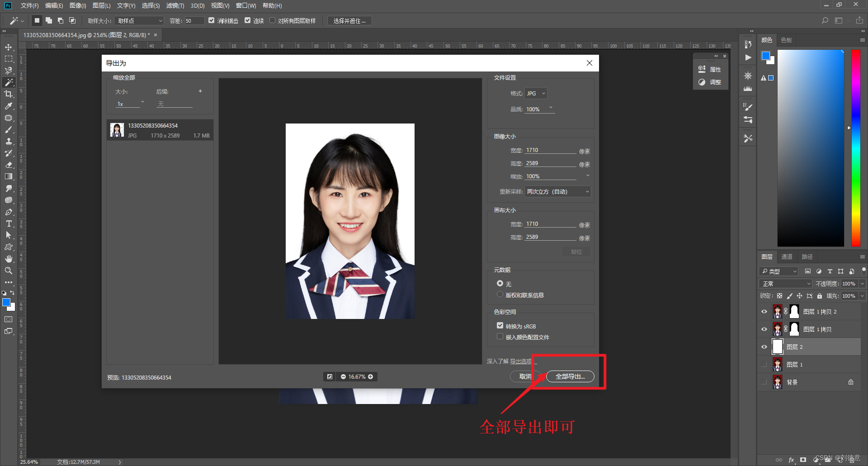Open the 属性 properties panel button

710,69
